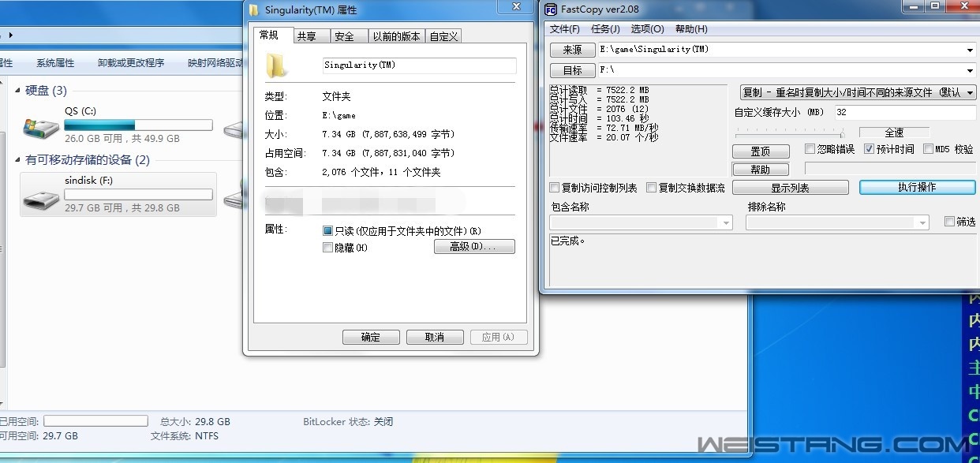Check the 隐藏 attribute checkbox
The image size is (980, 463).
(x=327, y=247)
